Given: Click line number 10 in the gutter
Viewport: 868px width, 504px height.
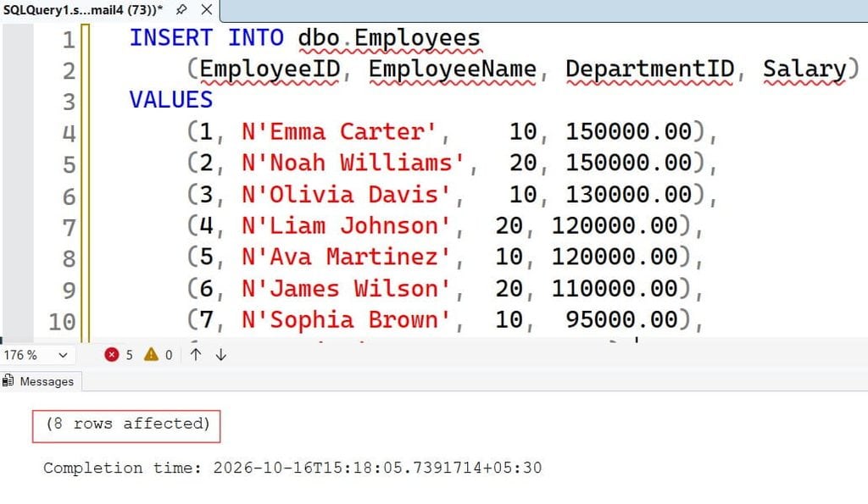Looking at the screenshot, I should 62,322.
